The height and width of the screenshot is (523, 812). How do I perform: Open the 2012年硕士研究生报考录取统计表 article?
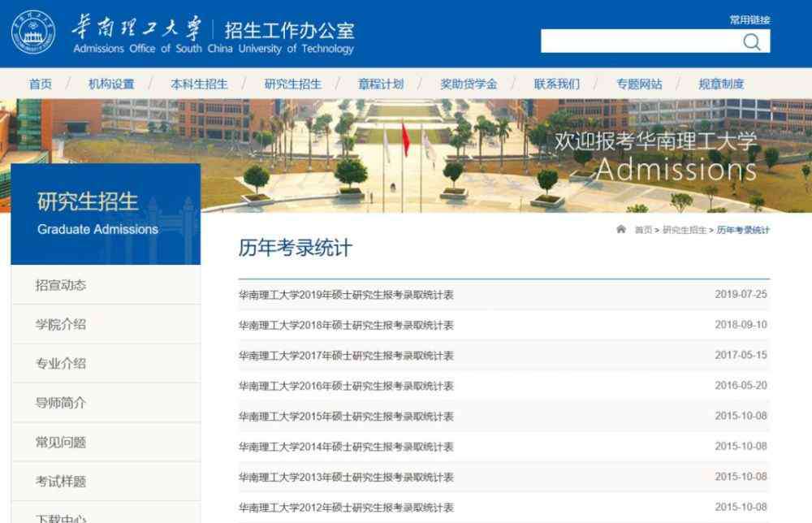point(346,508)
